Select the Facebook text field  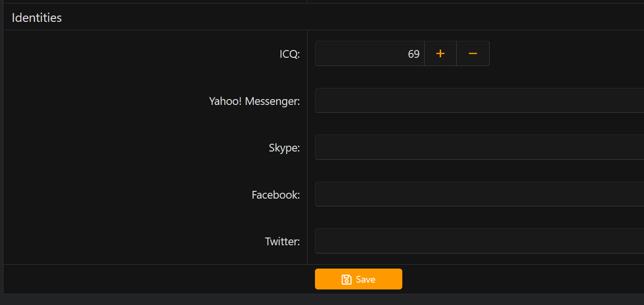point(479,194)
